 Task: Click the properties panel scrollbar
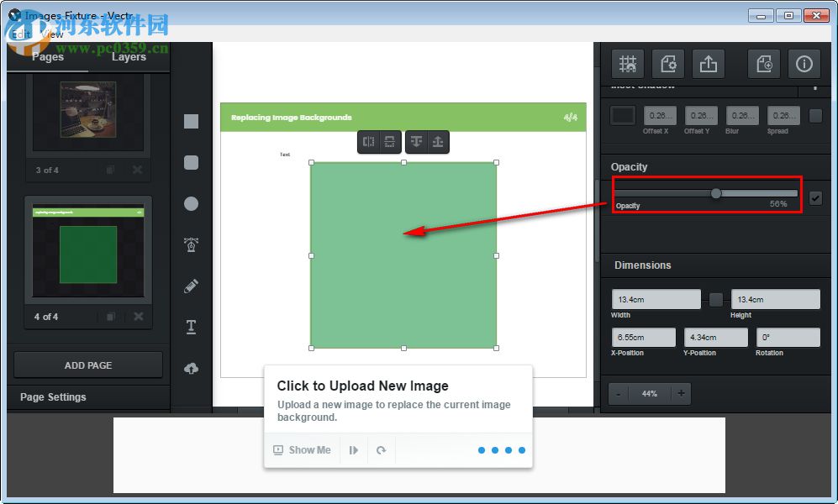click(x=597, y=220)
